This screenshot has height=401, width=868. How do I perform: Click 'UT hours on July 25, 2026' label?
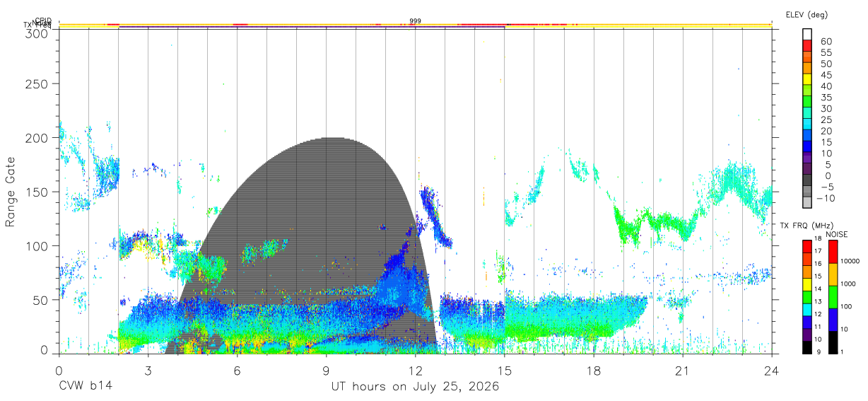click(x=416, y=387)
